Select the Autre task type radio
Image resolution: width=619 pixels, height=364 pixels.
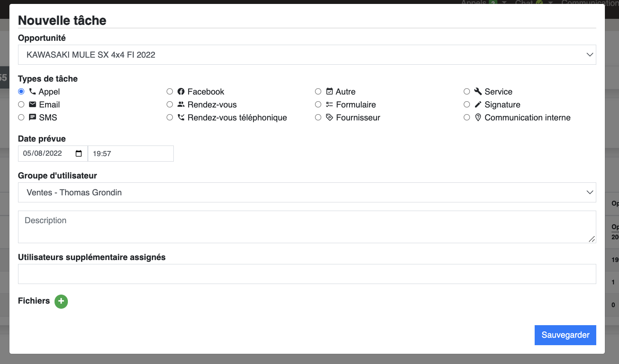pos(318,91)
